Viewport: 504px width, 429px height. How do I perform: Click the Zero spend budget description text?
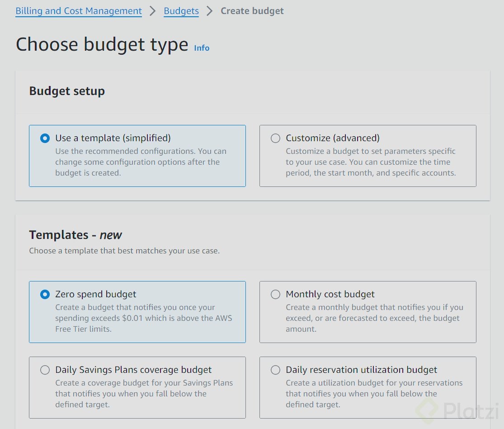pos(143,318)
